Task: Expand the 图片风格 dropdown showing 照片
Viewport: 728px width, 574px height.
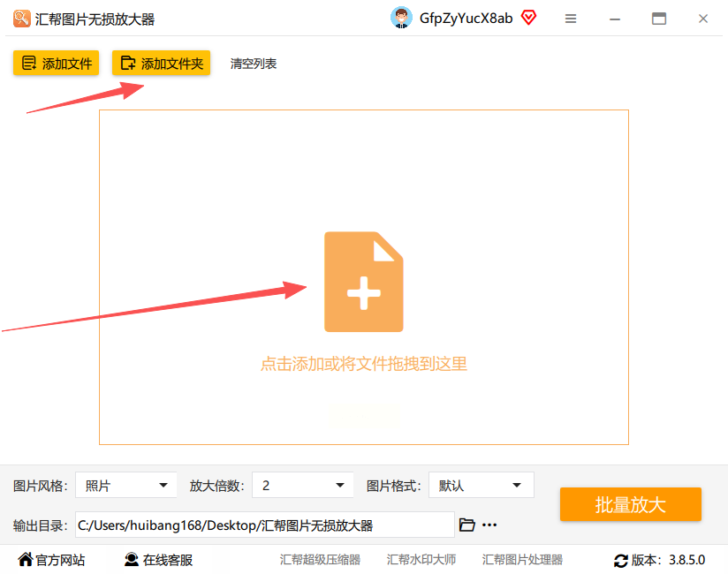Action: (125, 486)
